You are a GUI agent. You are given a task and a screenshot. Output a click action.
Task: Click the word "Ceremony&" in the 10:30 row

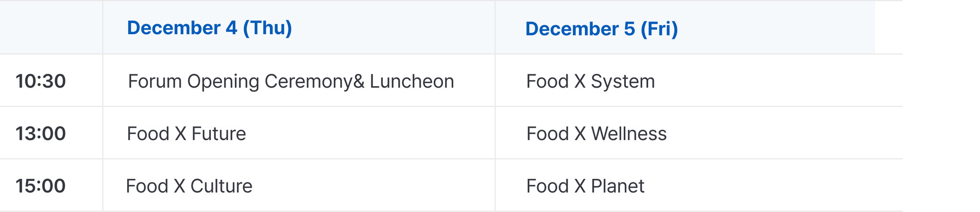(x=314, y=82)
